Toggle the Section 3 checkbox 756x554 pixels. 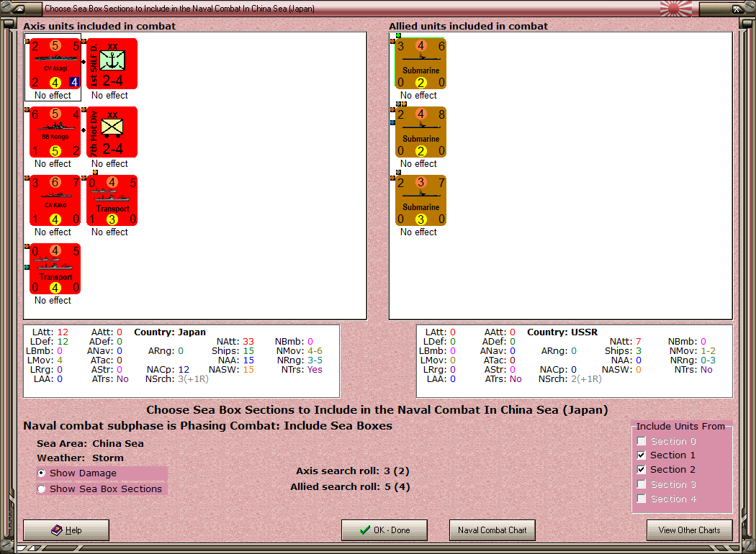tap(642, 484)
